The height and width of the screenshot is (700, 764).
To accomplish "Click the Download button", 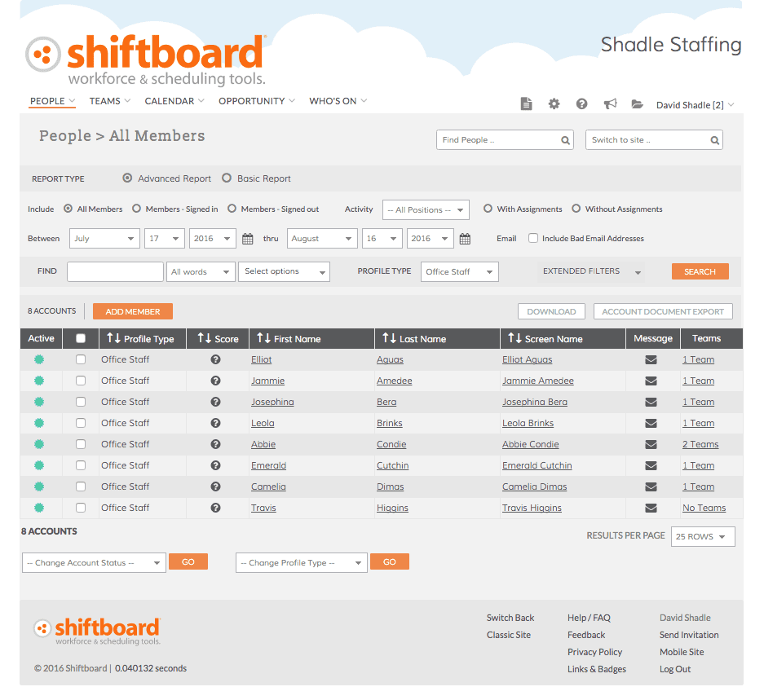I will point(551,312).
